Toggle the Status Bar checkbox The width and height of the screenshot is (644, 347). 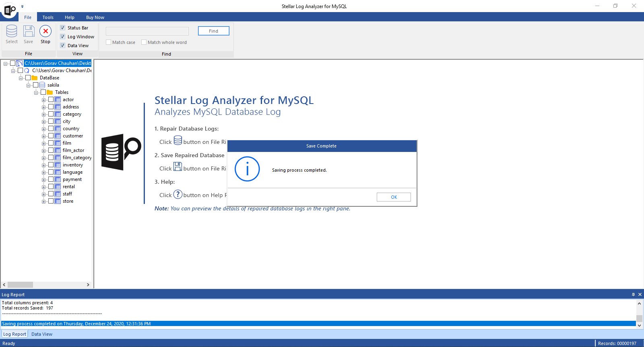point(63,28)
